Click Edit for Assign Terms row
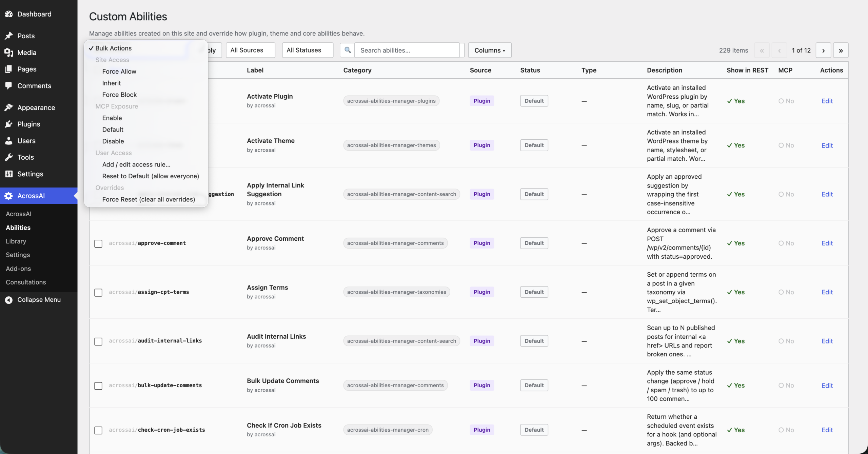Image resolution: width=868 pixels, height=454 pixels. 827,292
